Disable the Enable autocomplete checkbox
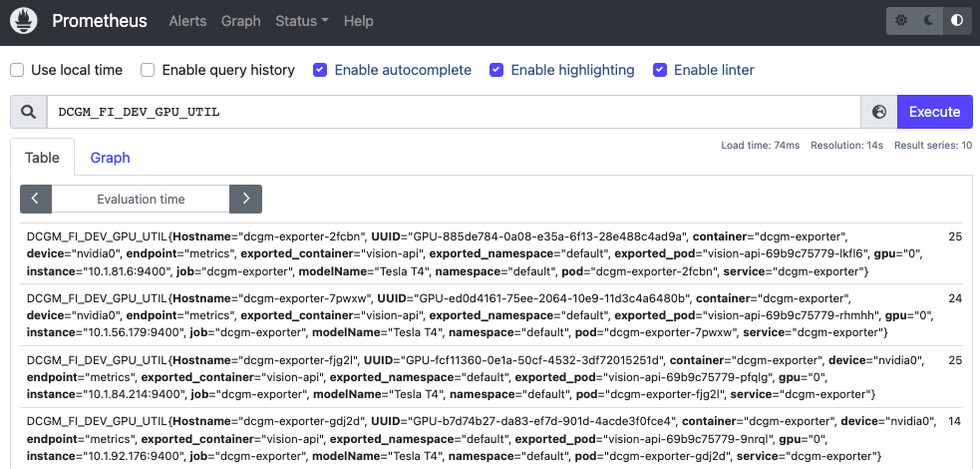 pyautogui.click(x=320, y=70)
